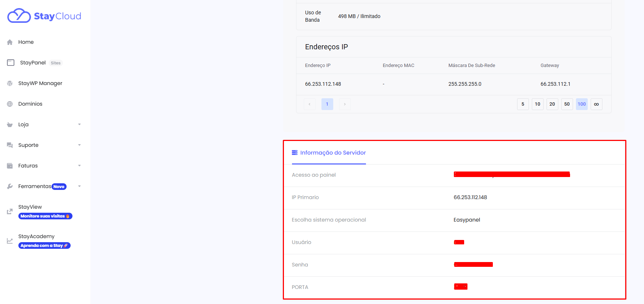Click the chart icon beside StayAcademy

10,241
